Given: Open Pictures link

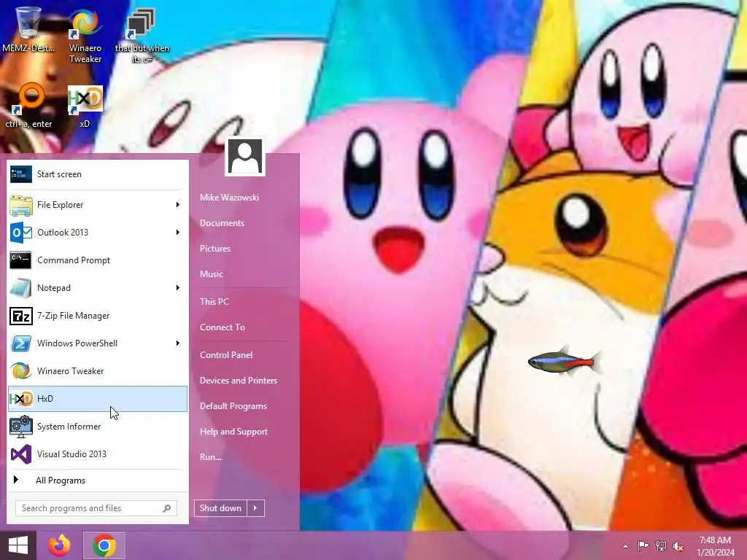Looking at the screenshot, I should (215, 249).
